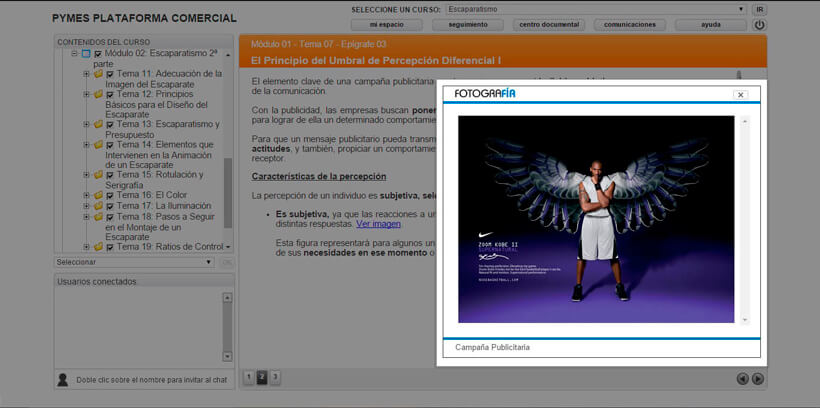Screen dimensions: 820x408
Task: Open the Seleccione un curso dropdown
Action: click(x=596, y=9)
